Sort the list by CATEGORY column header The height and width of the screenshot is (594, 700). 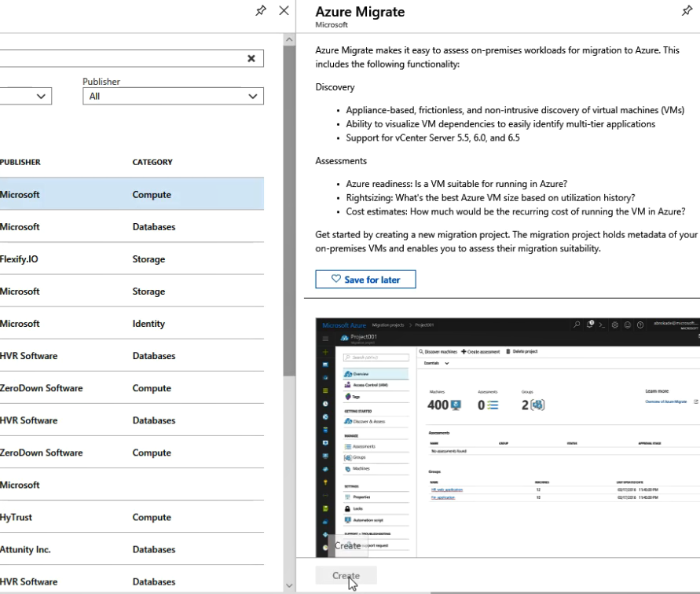click(x=152, y=162)
